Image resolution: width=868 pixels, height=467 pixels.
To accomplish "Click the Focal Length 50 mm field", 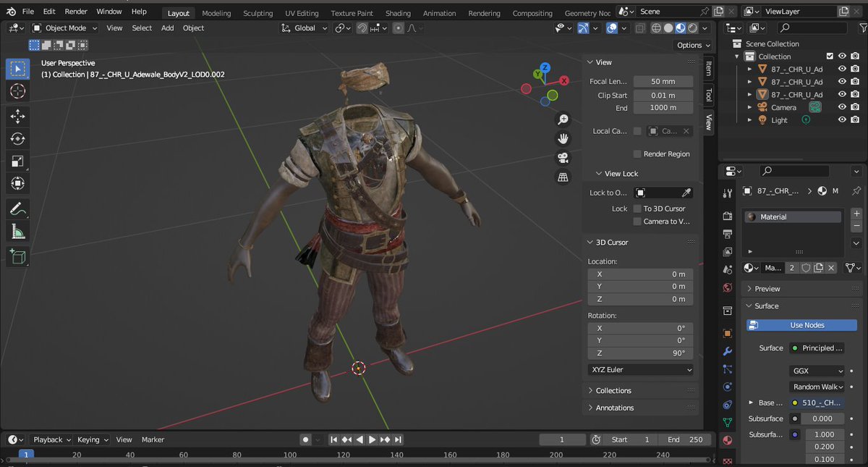I will (x=663, y=81).
